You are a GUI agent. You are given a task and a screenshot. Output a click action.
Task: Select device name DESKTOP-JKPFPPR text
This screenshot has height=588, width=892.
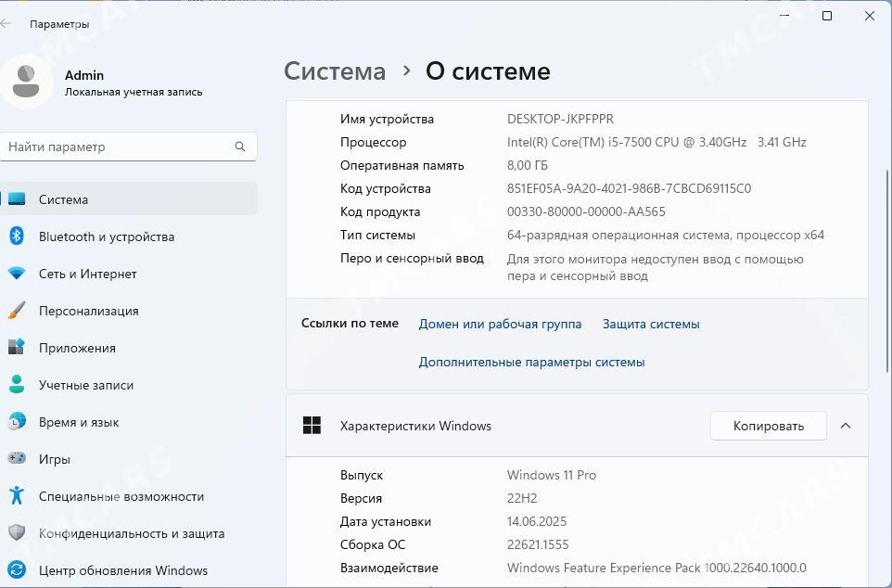pyautogui.click(x=560, y=119)
